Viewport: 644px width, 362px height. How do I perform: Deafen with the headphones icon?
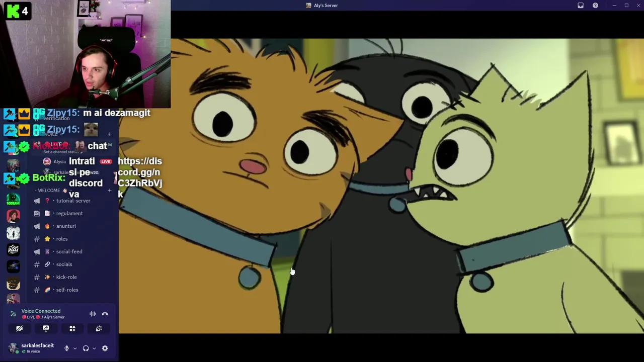tap(86, 348)
